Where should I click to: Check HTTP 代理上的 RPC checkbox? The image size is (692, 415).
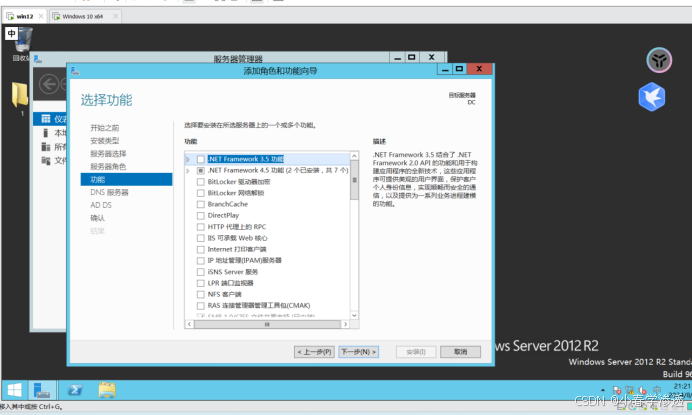(x=201, y=227)
